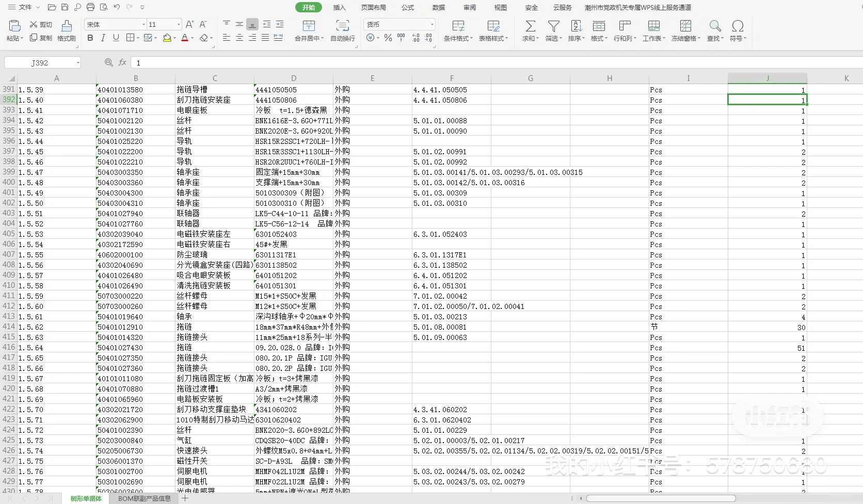
Task: Clear formatting with the eraser icon
Action: coord(204,38)
